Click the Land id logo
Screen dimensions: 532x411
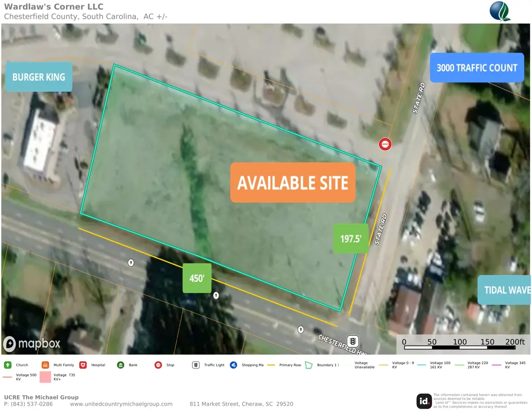point(424,401)
